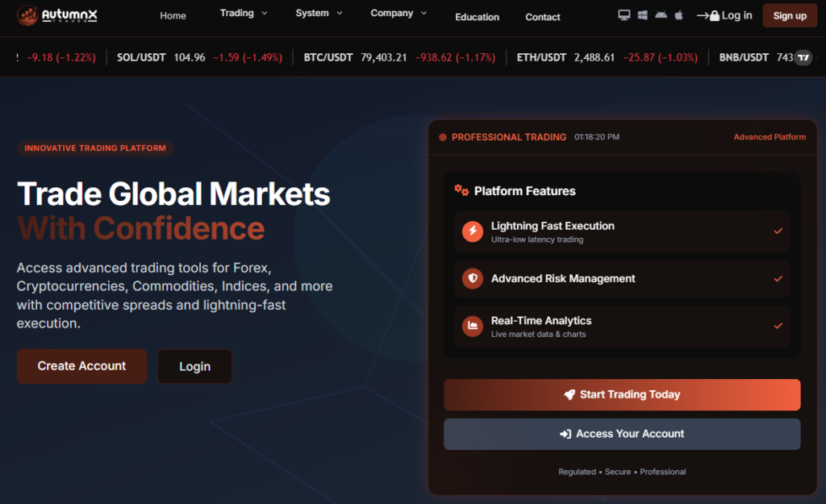Viewport: 826px width, 504px height.
Task: Click the 01:18:20 PM clock text
Action: point(597,137)
